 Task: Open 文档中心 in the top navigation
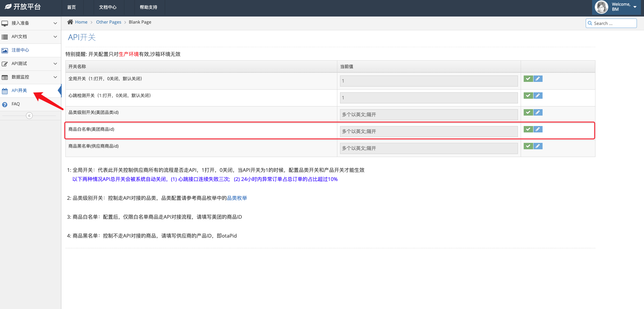108,7
